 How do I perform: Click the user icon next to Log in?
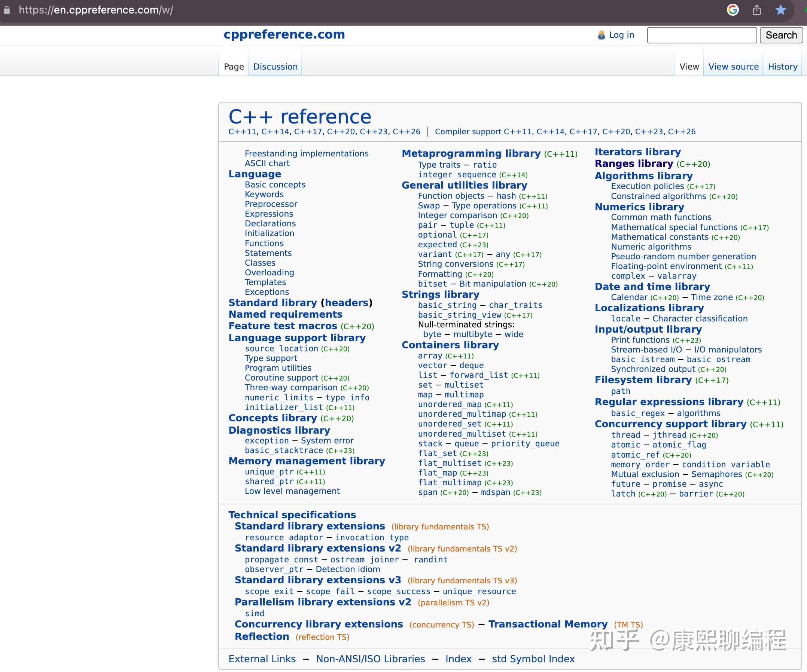601,35
